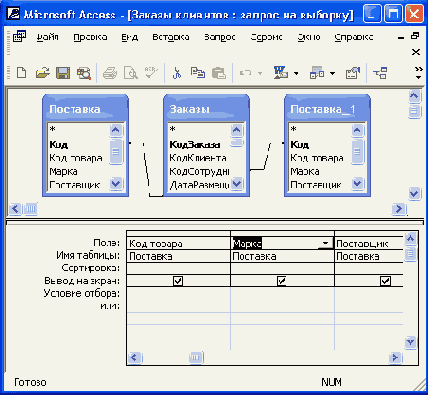The image size is (428, 395).
Task: Open a file with the folder icon
Action: point(42,73)
